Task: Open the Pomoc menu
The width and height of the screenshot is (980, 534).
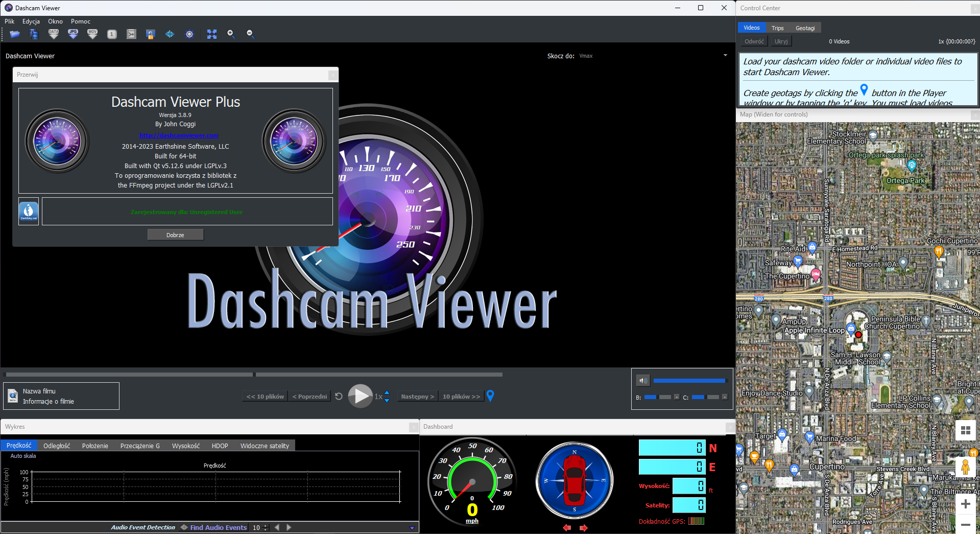Action: point(81,21)
